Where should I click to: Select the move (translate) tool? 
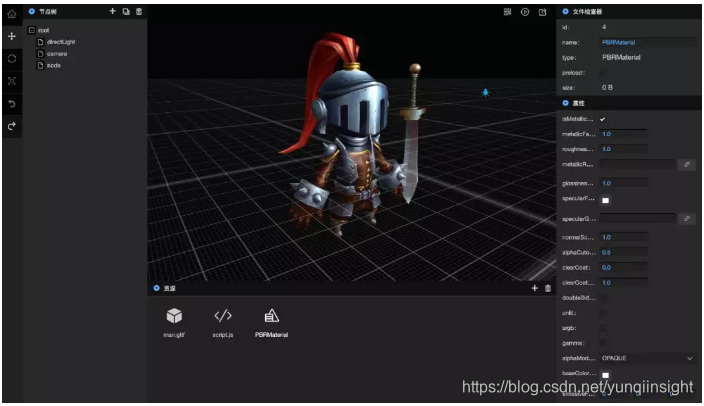point(12,36)
